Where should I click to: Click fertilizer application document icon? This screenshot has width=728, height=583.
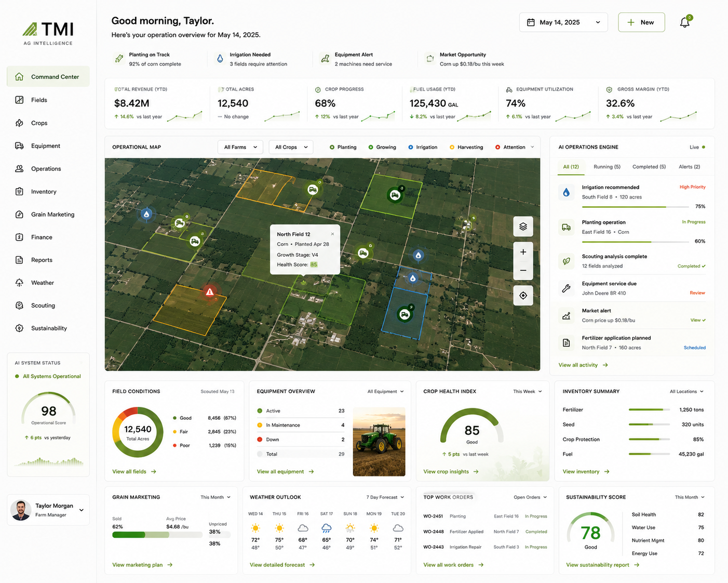[x=566, y=343]
